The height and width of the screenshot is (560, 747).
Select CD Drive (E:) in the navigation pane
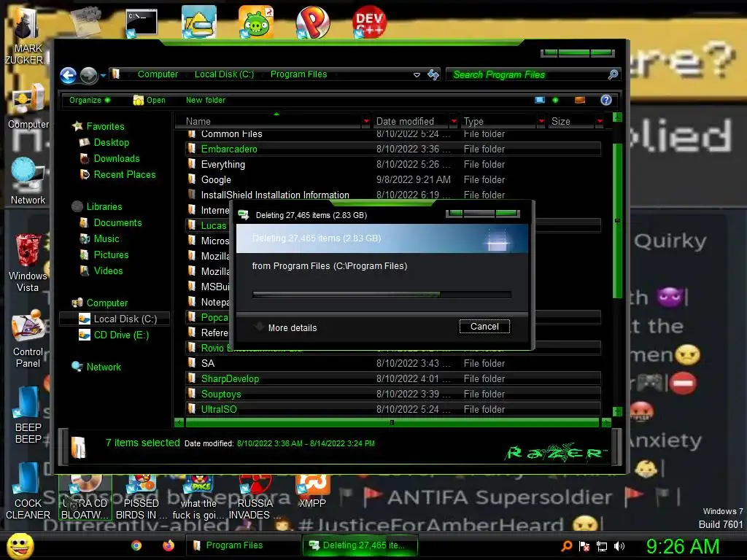point(121,335)
